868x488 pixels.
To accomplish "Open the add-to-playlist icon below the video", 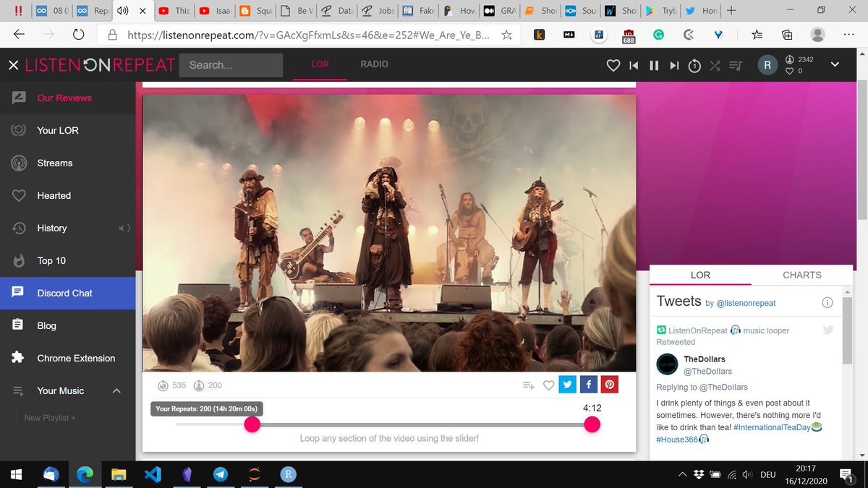I will click(528, 385).
